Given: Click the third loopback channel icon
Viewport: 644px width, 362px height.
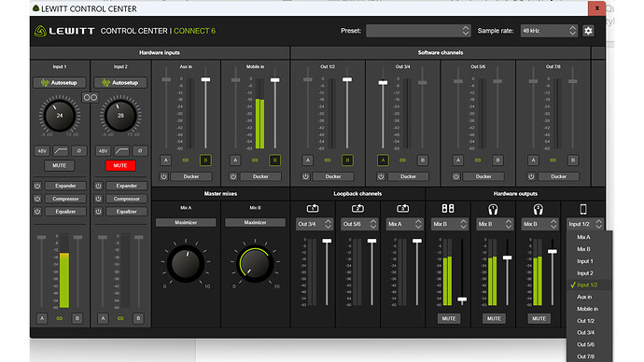Looking at the screenshot, I should pos(403,209).
